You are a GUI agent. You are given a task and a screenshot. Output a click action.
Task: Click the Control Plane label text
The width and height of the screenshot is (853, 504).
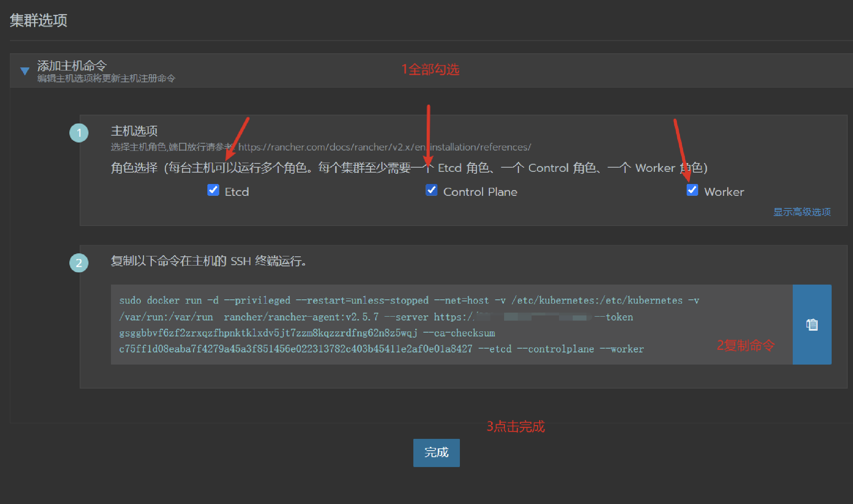(480, 192)
